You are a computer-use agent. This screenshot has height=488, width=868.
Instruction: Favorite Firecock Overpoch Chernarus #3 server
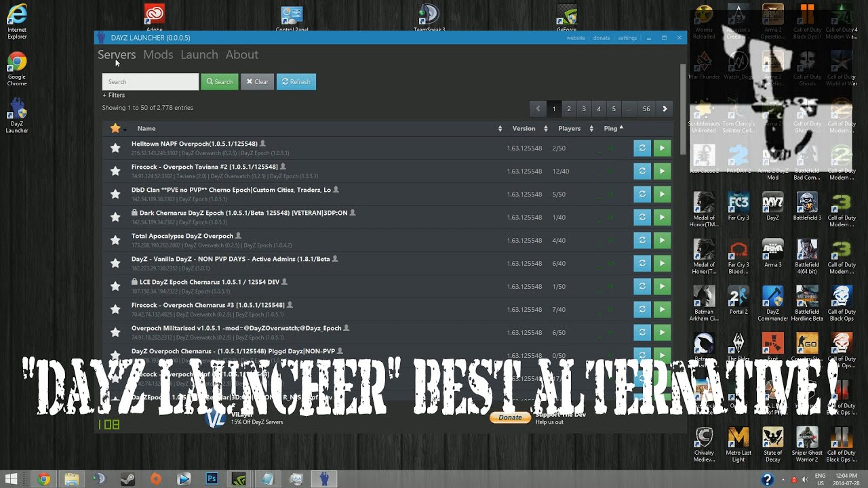(x=115, y=309)
